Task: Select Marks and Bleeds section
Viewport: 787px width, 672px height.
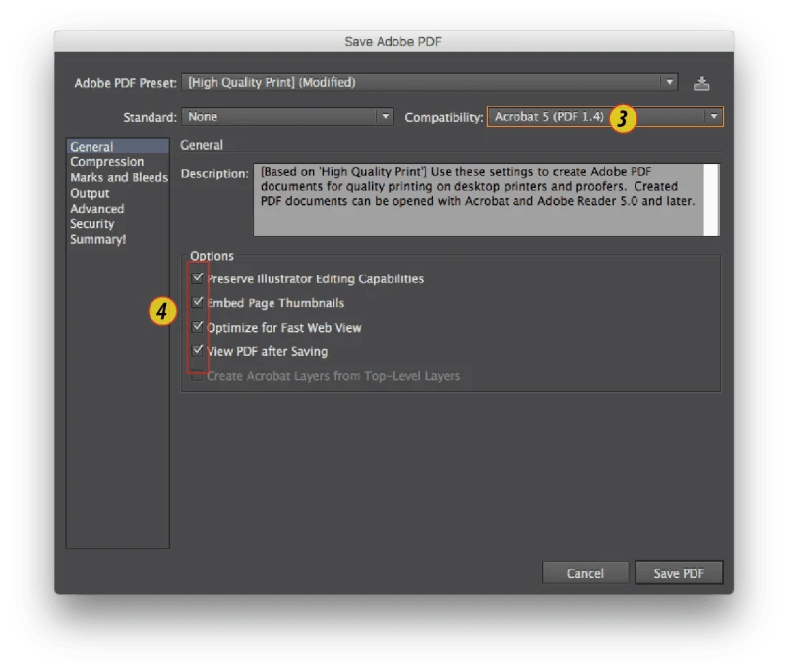Action: pos(117,178)
